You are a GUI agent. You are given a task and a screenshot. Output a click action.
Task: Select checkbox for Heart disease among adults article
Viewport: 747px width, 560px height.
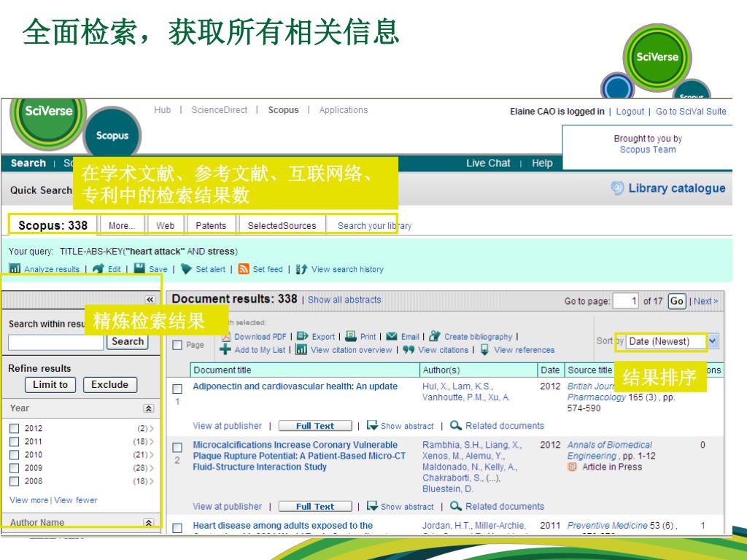point(177,528)
